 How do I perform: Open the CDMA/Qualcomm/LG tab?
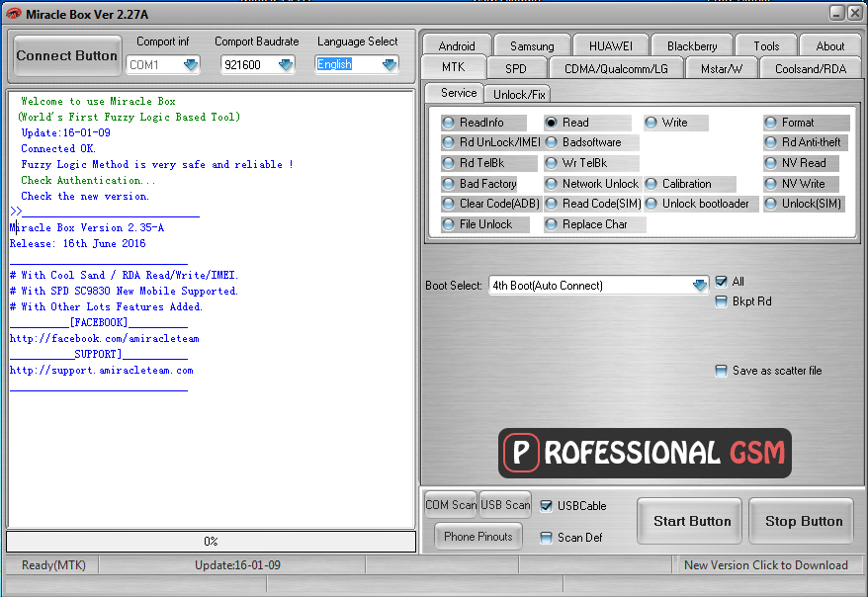click(x=616, y=68)
